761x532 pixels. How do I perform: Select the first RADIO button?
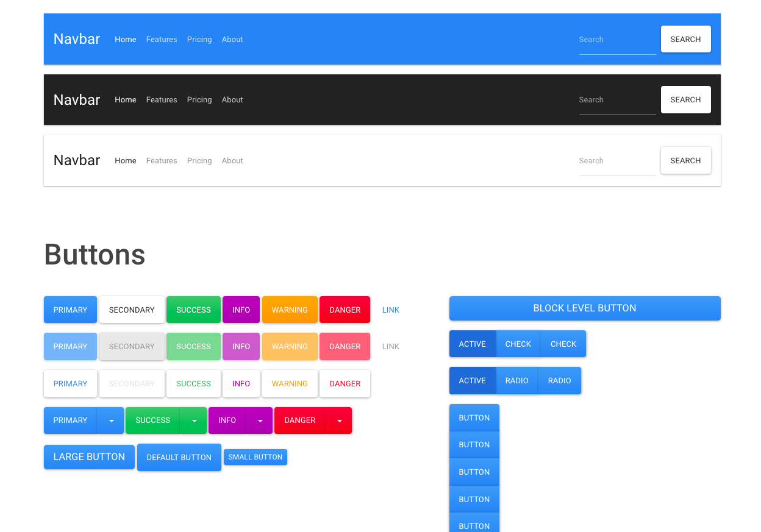[x=517, y=380]
